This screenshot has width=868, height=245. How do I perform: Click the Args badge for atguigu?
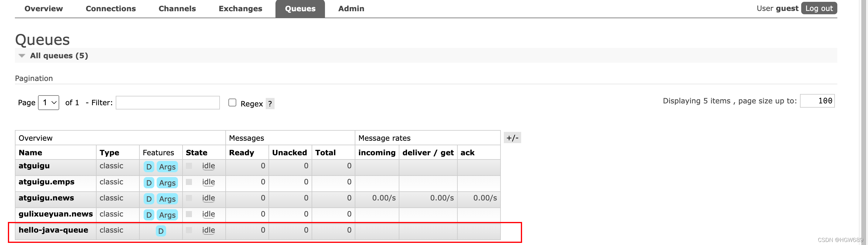click(167, 166)
